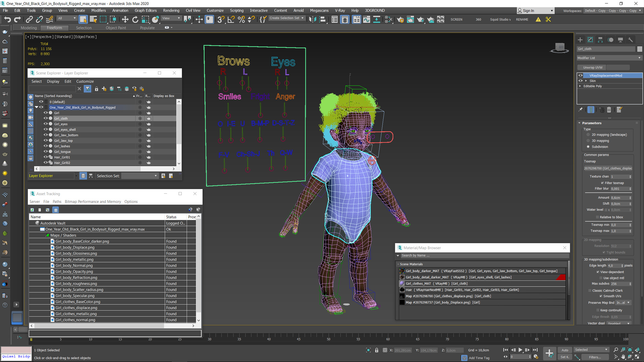Toggle visibility of the Skin modifier
Screen dimensions: 644x362
(580, 81)
